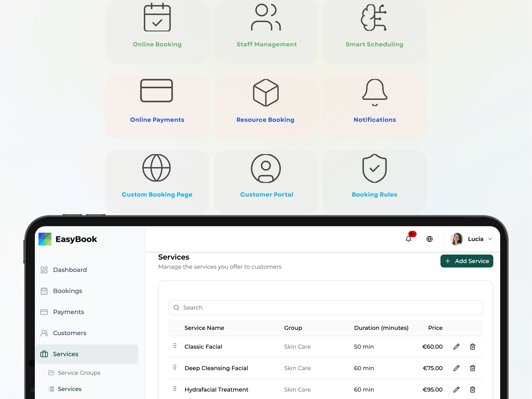Open the Services submenu list item
Viewport: 532px width, 399px height.
tap(65, 389)
